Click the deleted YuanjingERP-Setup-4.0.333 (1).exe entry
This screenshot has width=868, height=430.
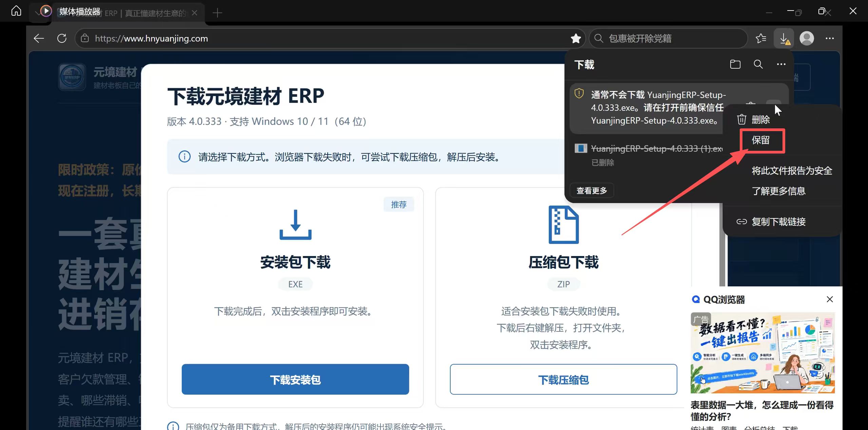(x=648, y=155)
